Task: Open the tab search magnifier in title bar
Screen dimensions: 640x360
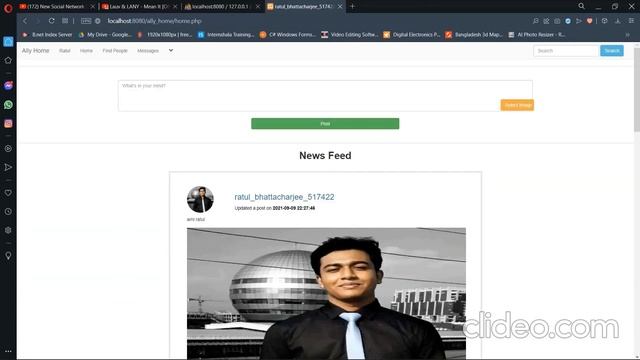Action: [x=581, y=6]
